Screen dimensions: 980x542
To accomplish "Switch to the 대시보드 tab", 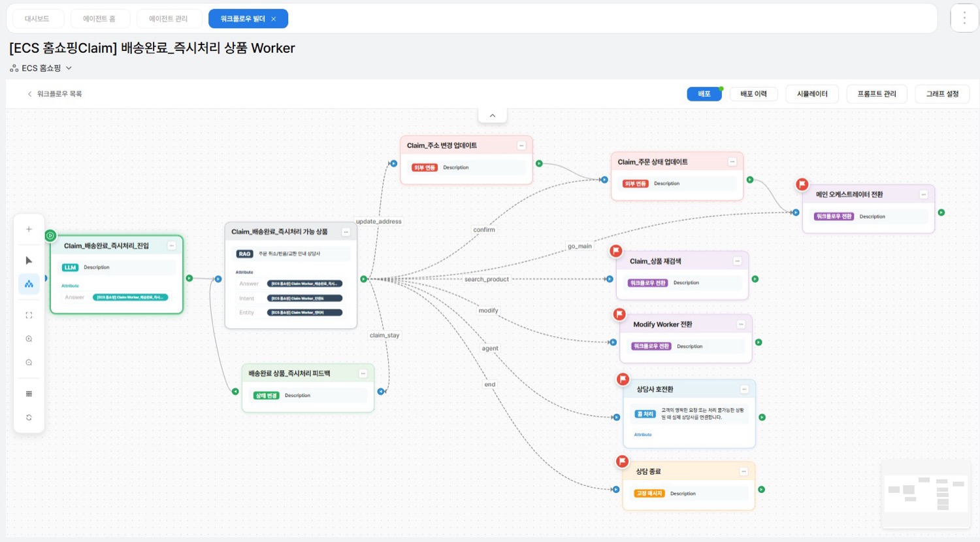I will click(x=37, y=19).
